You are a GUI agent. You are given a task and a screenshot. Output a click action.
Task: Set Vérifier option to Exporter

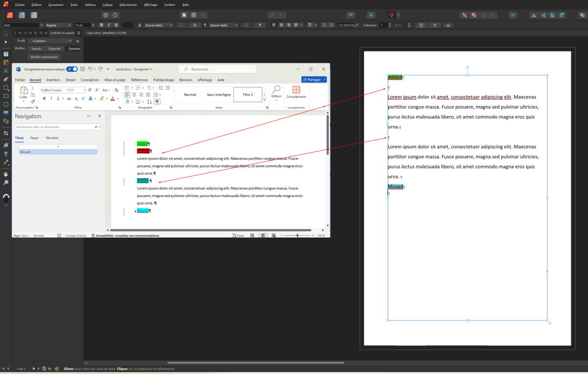click(x=54, y=49)
